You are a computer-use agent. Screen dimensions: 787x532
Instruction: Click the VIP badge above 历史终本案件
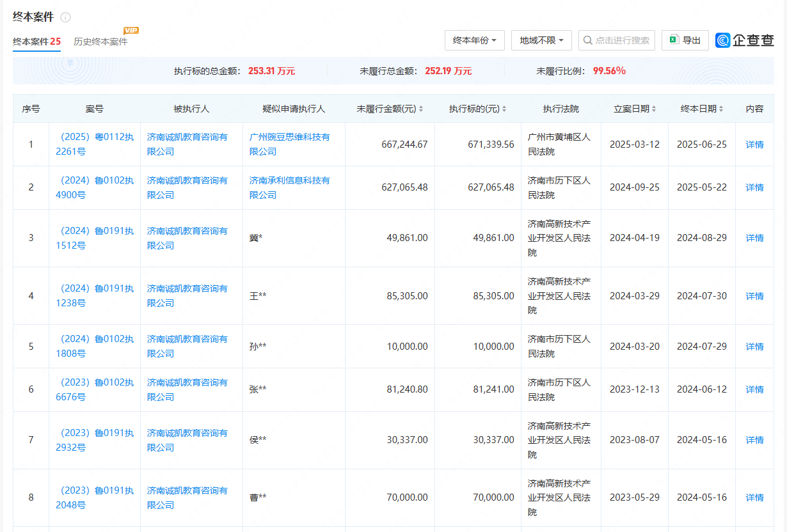pyautogui.click(x=131, y=30)
